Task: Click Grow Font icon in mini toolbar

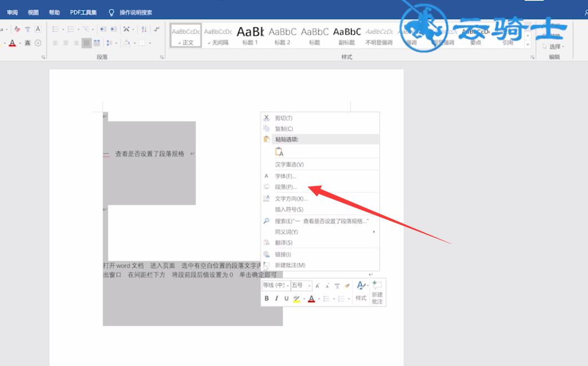Action: [x=317, y=286]
